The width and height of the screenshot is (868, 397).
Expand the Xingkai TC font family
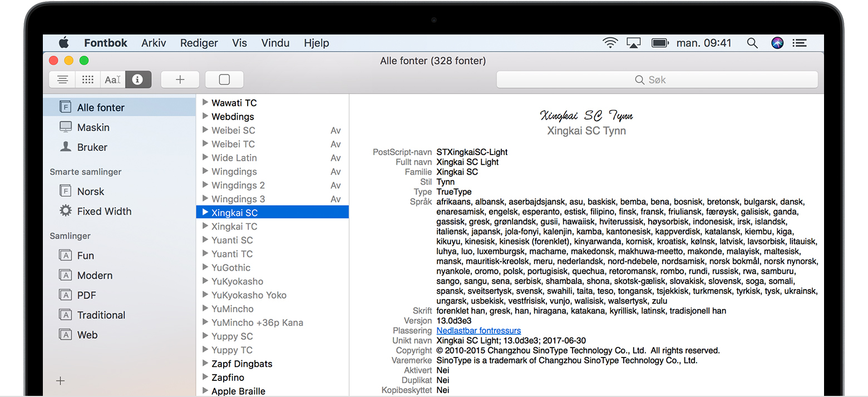[x=205, y=226]
